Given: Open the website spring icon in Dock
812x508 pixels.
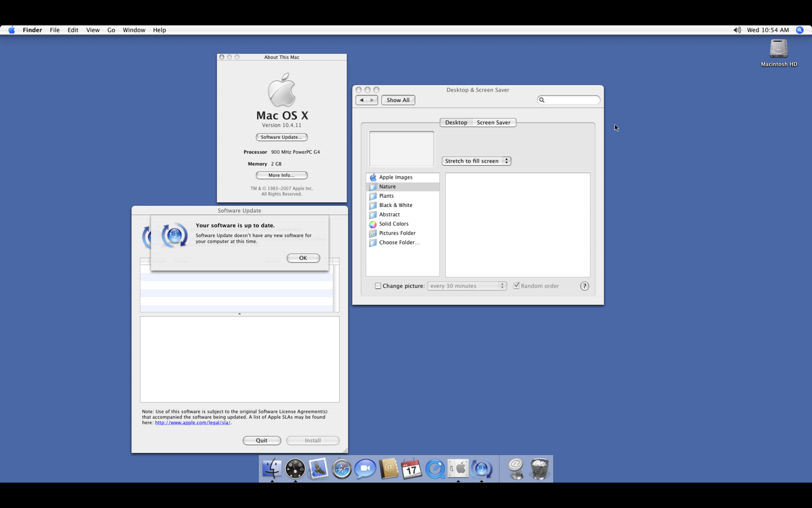Looking at the screenshot, I should [516, 468].
